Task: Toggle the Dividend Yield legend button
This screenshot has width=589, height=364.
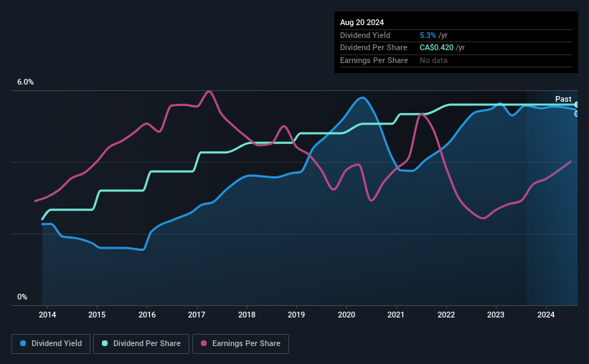Action: point(51,344)
